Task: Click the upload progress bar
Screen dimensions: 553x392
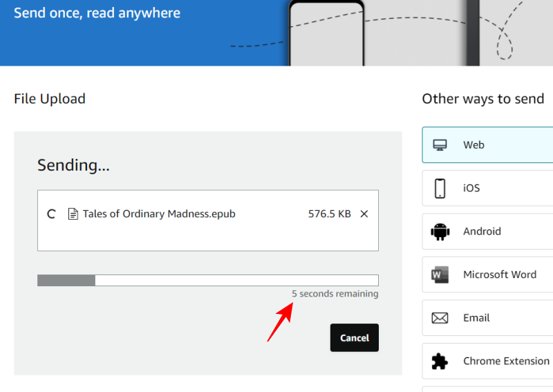Action: pos(208,281)
